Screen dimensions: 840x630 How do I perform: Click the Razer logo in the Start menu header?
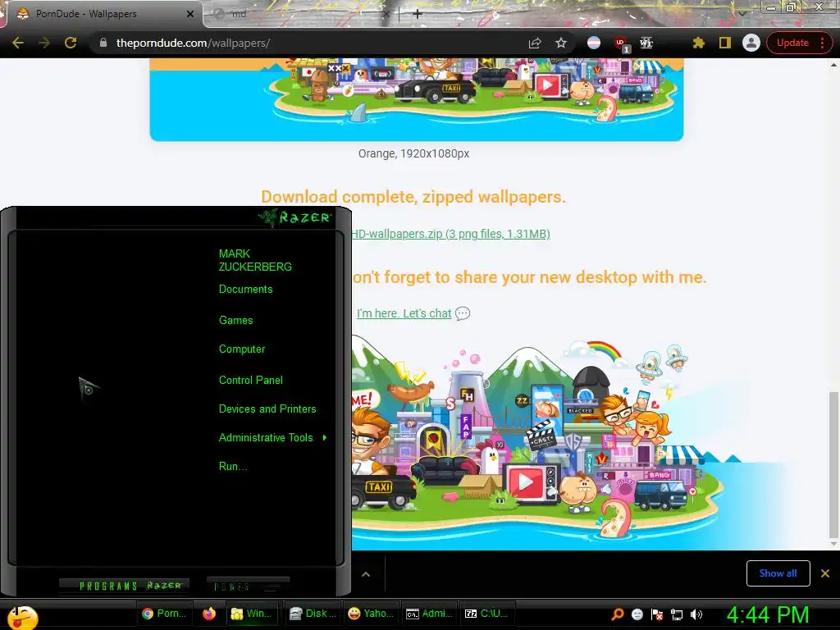tap(294, 217)
